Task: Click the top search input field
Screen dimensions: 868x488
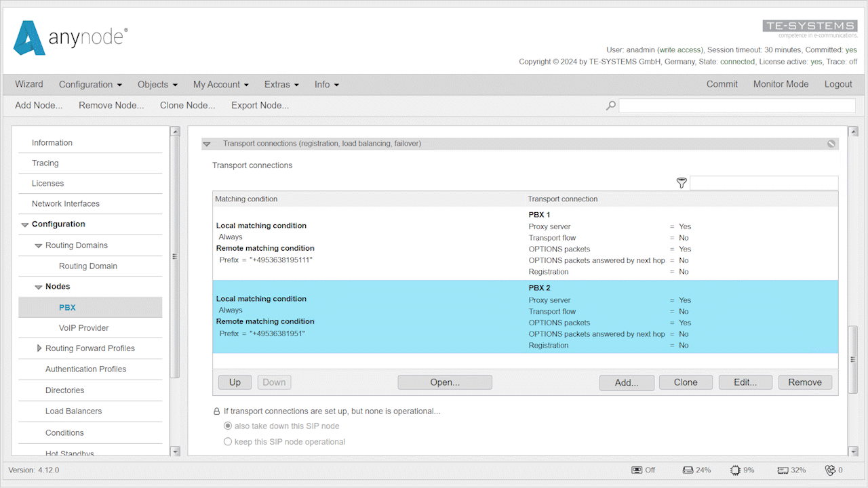Action: (737, 106)
